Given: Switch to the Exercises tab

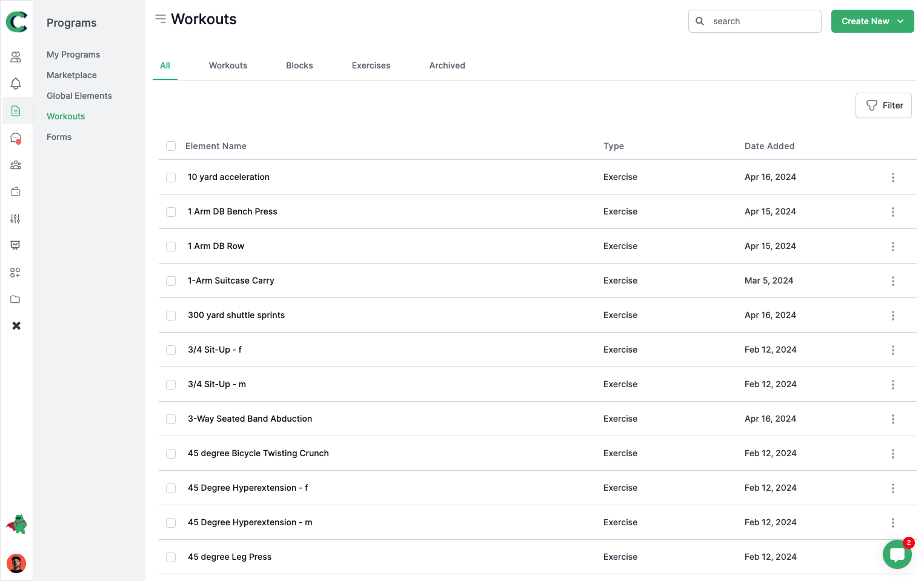Looking at the screenshot, I should click(371, 65).
